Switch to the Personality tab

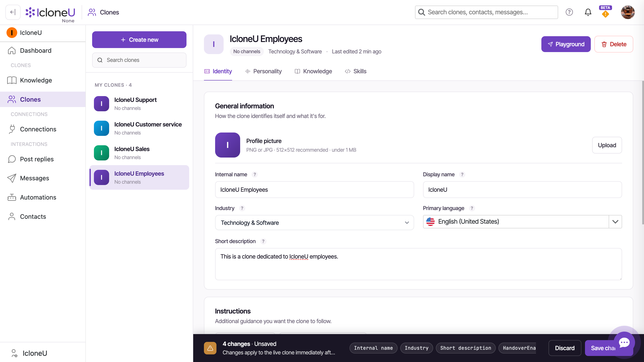coord(263,72)
